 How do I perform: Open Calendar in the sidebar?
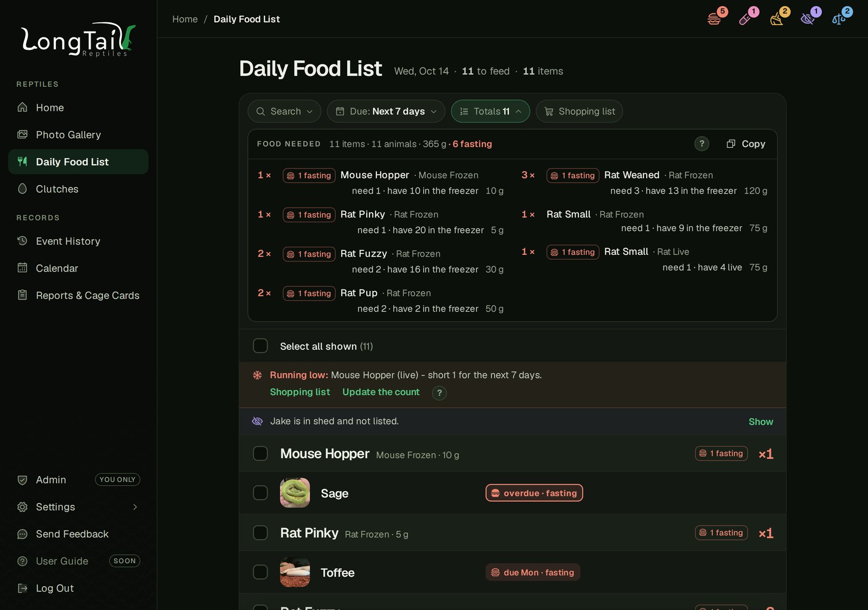[78, 268]
